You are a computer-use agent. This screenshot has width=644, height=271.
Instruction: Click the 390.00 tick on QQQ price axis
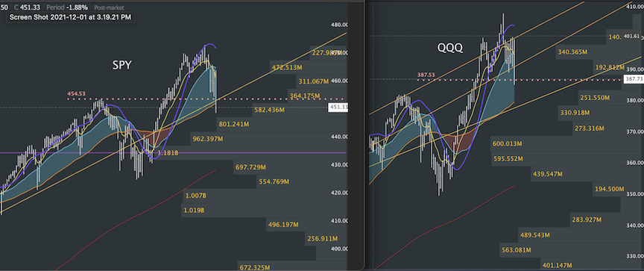pyautogui.click(x=635, y=69)
